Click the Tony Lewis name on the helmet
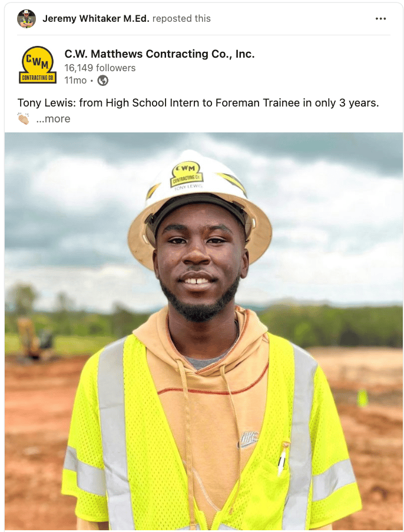The image size is (404, 532). (x=188, y=187)
